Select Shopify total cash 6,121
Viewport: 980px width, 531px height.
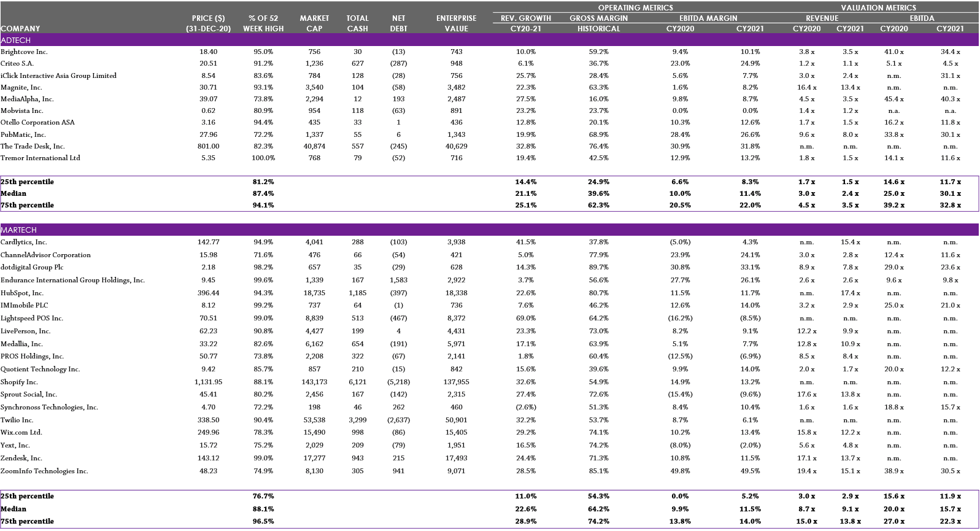358,382
